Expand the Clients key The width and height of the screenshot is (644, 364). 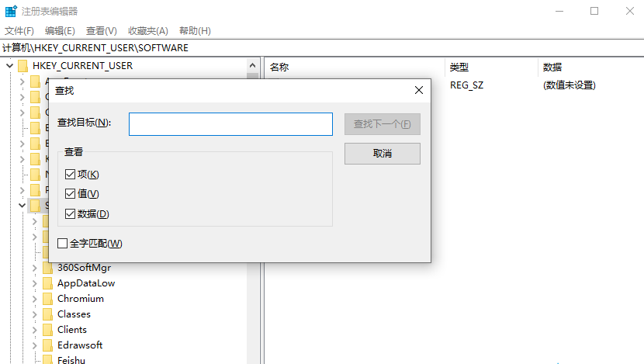pos(35,330)
